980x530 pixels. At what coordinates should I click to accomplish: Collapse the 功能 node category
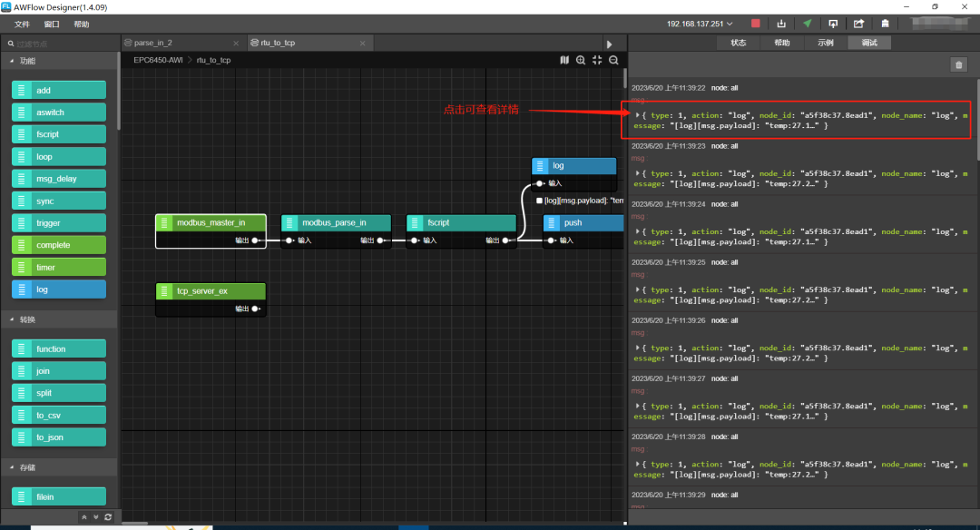12,61
